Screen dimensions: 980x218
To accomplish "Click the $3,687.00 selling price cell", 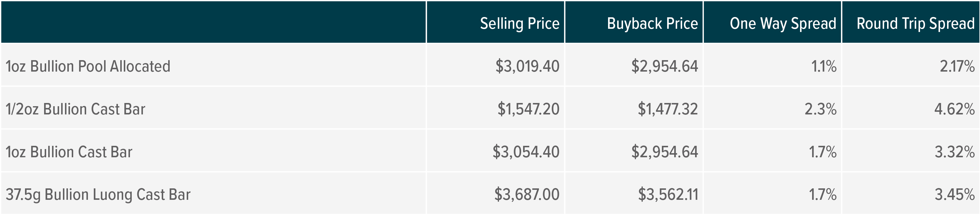I will click(x=527, y=195).
